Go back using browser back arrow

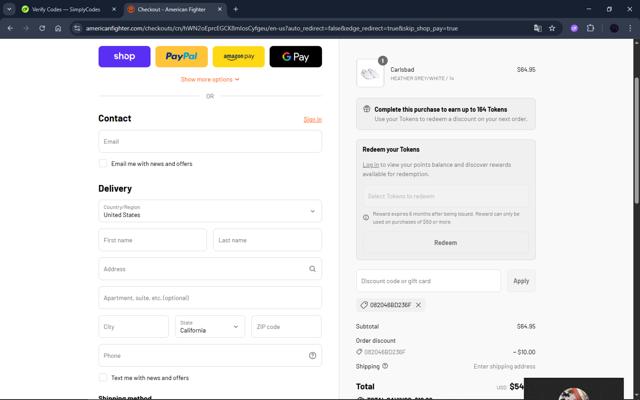pos(10,28)
